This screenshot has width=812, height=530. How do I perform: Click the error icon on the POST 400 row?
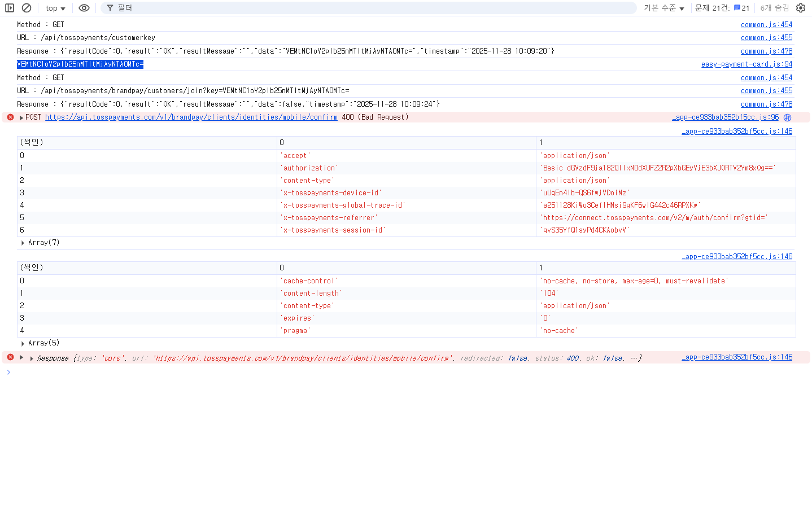(10, 117)
